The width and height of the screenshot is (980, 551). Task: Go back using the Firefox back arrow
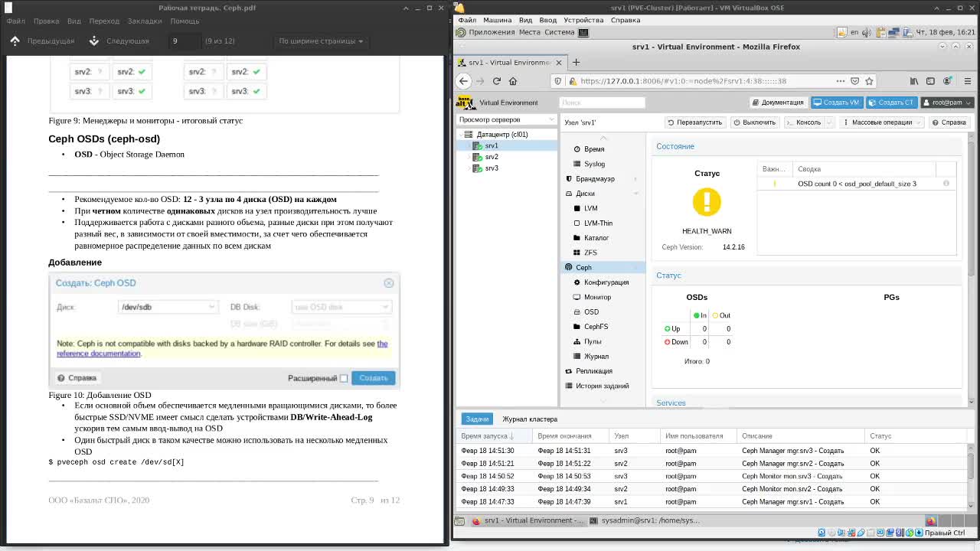(463, 81)
